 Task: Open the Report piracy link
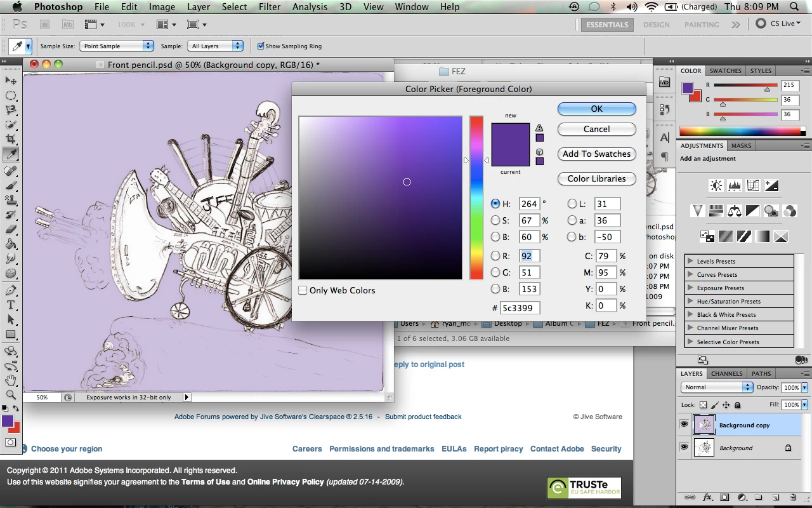(499, 448)
